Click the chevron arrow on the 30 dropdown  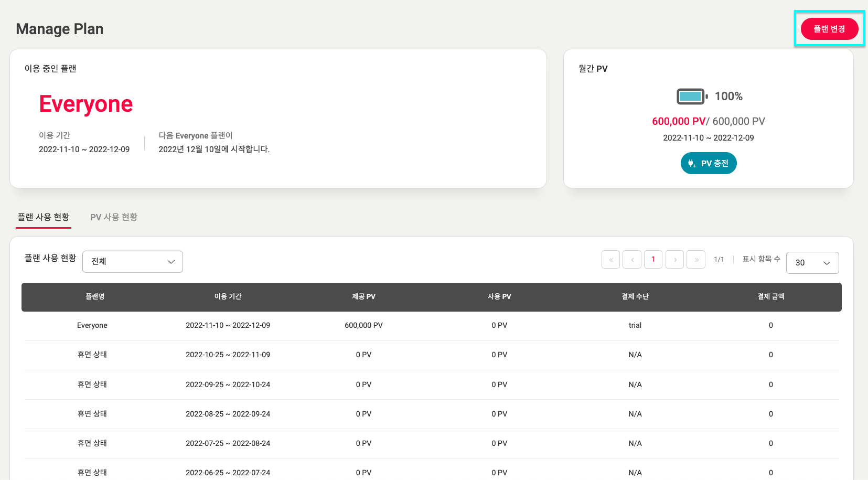click(827, 263)
